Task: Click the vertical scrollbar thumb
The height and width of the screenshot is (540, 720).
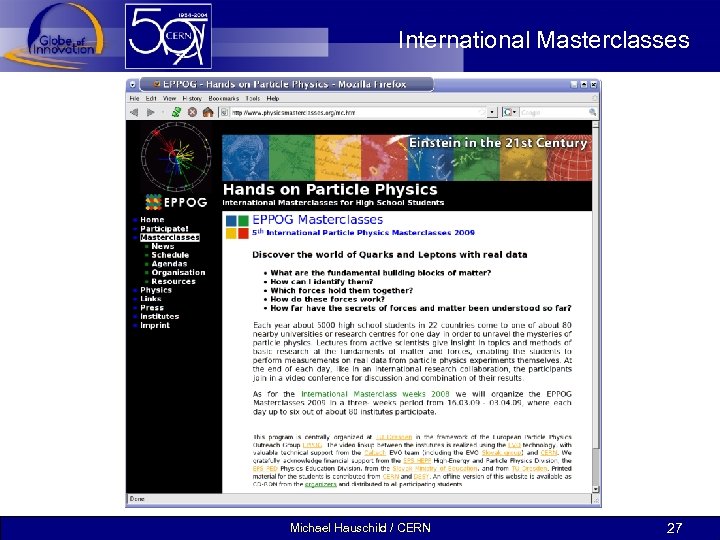Action: 596,288
